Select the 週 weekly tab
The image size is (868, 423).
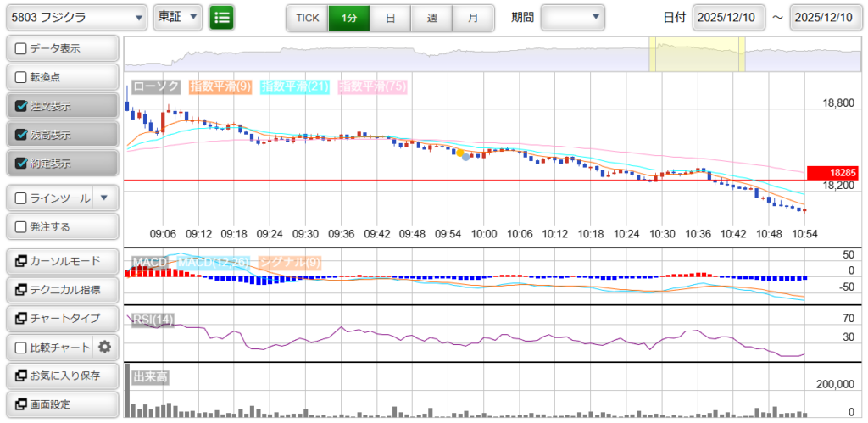(x=431, y=18)
